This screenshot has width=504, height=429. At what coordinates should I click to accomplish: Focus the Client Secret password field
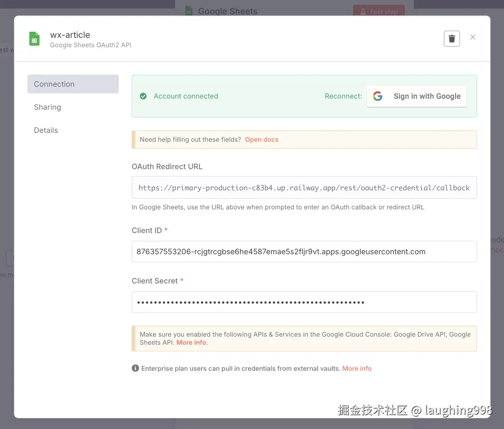(x=304, y=302)
